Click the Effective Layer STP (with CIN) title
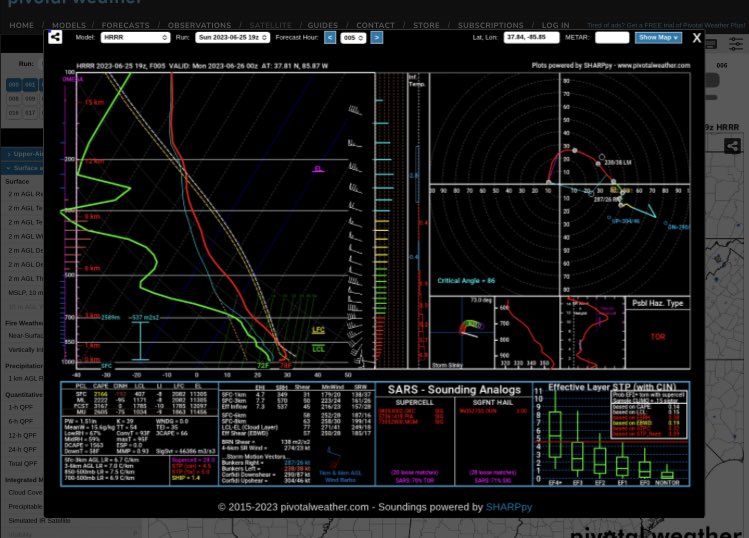Viewport: 749px width, 538px height. pos(612,387)
